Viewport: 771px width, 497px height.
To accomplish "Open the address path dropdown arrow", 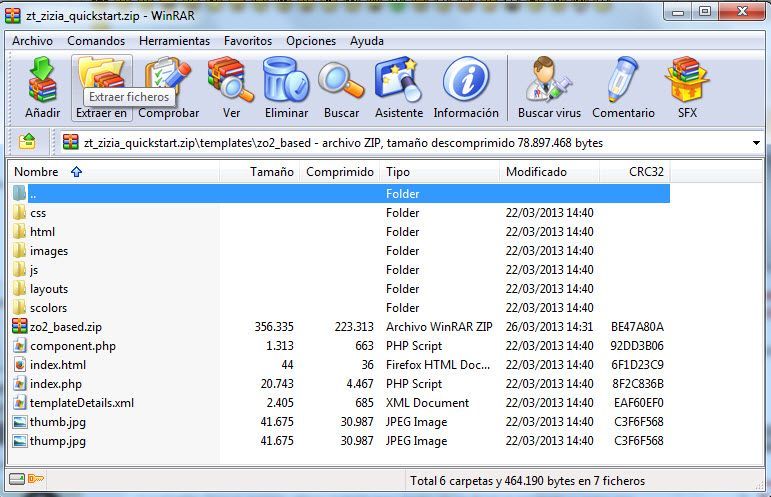I will point(756,143).
